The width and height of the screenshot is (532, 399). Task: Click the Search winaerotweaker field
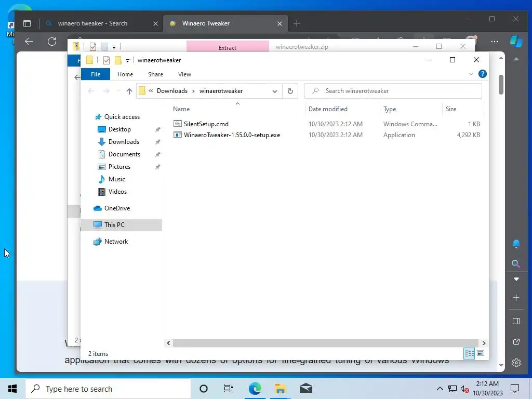click(x=393, y=91)
